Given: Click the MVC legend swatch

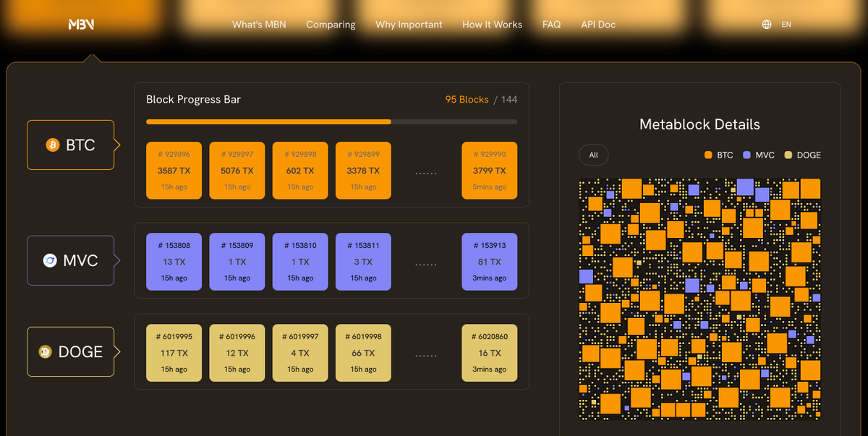Looking at the screenshot, I should click(x=746, y=155).
